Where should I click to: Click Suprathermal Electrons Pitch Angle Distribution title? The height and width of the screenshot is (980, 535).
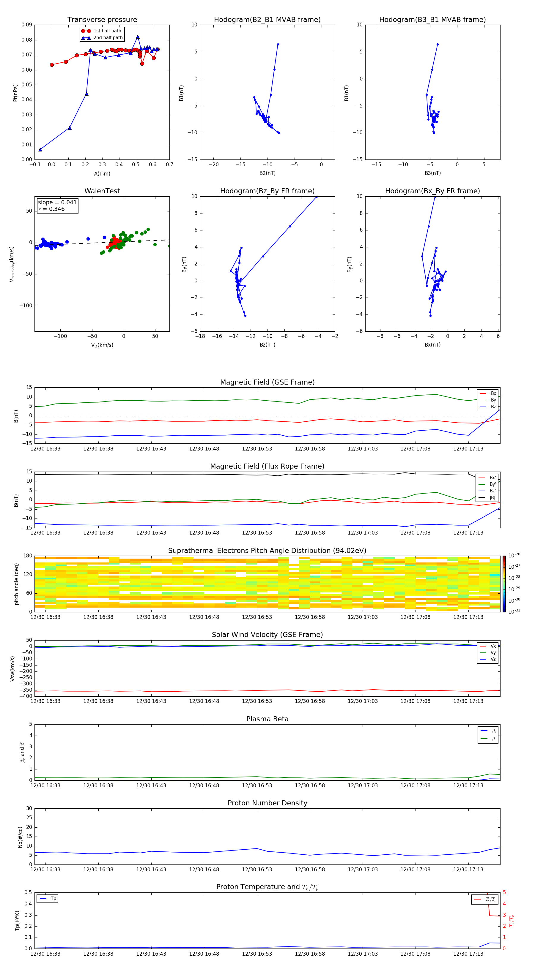(267, 551)
